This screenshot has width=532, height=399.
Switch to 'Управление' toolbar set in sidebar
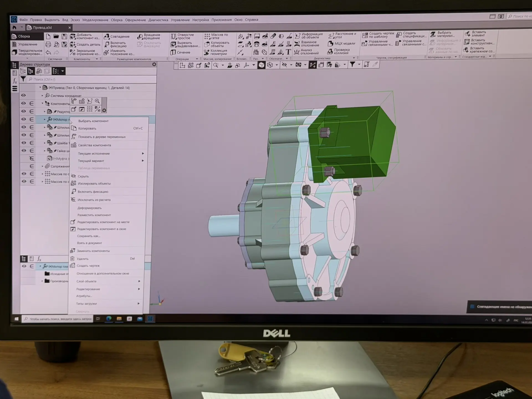point(27,44)
